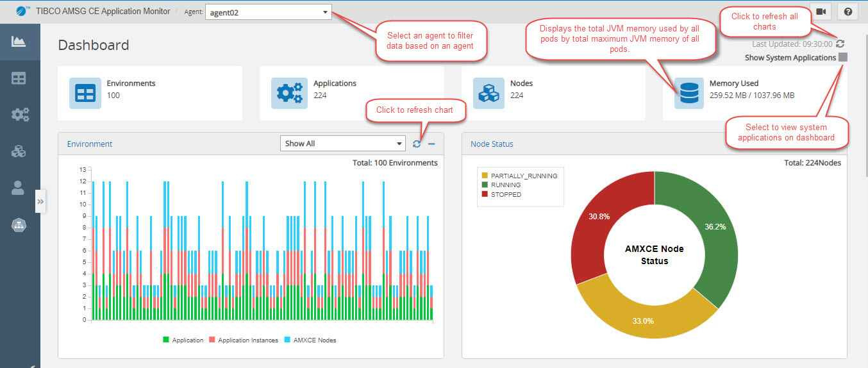Screen dimensions: 868x368
Task: Click the TIBCO AMSG CE Application Monitor title
Action: pos(103,12)
